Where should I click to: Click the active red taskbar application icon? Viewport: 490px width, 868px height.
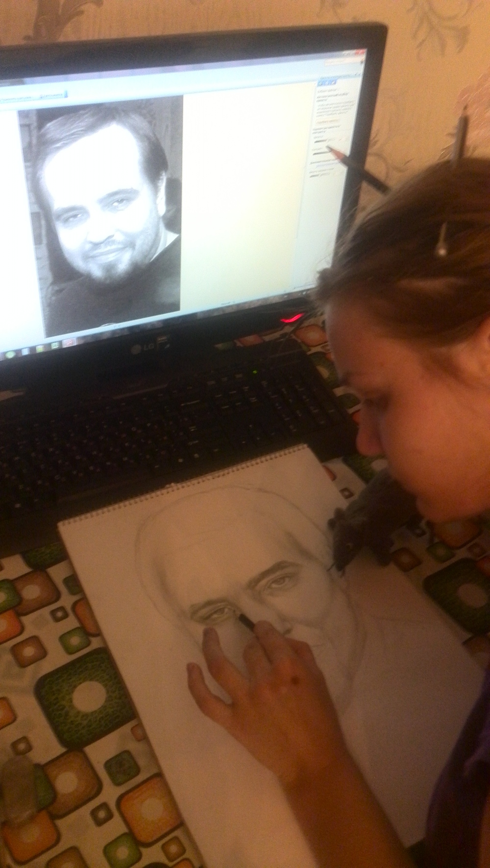click(68, 343)
